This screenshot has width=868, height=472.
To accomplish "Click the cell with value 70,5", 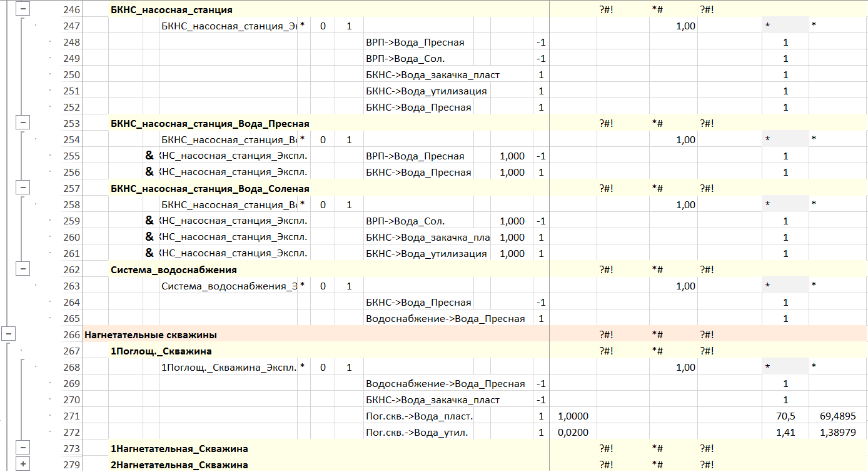I will click(x=785, y=416).
